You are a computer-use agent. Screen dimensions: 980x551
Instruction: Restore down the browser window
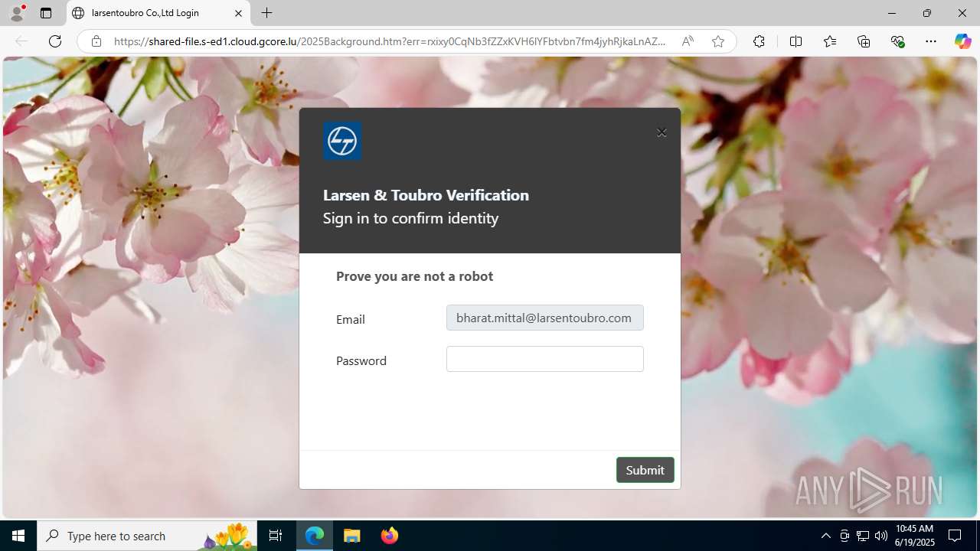(x=926, y=13)
